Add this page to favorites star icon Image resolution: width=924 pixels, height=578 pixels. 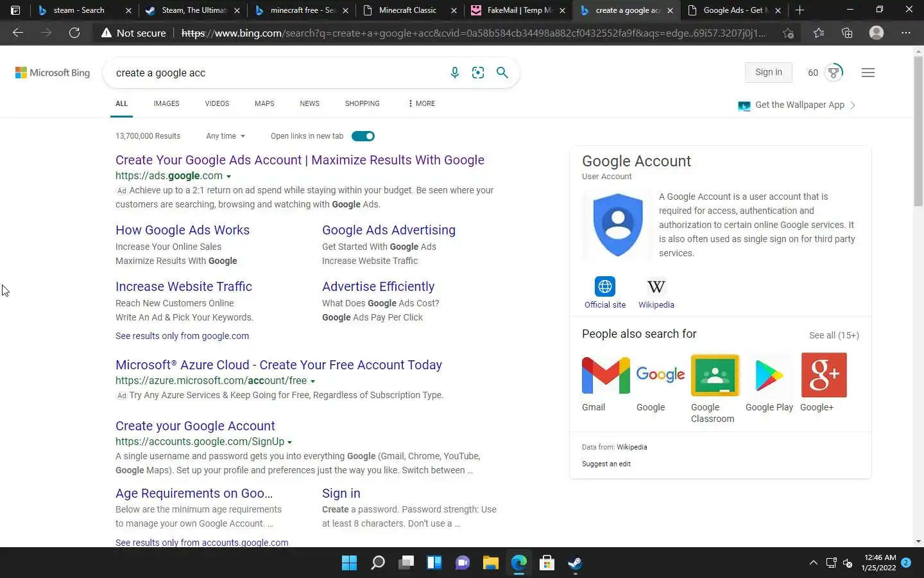pyautogui.click(x=789, y=33)
